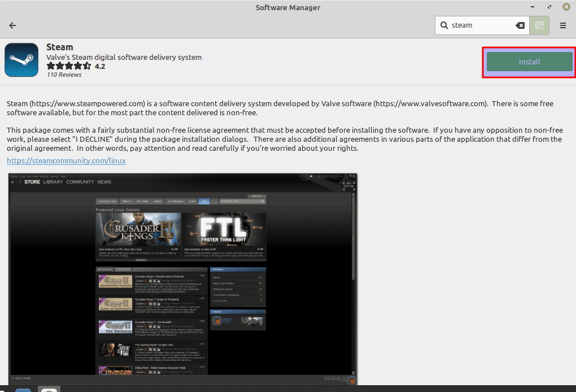
Task: Click the "Software Manager" window title
Action: tap(288, 7)
